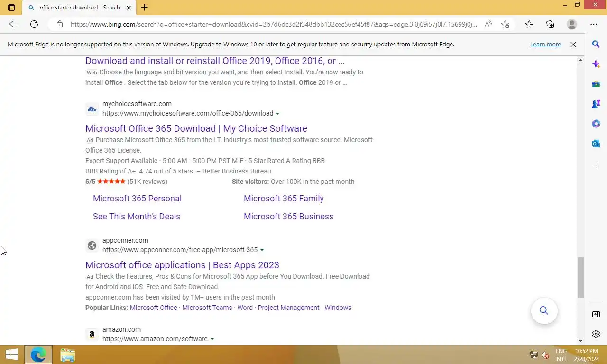Click the "(51K reviews)" text
Viewport: 607px width, 364px height.
(x=147, y=182)
